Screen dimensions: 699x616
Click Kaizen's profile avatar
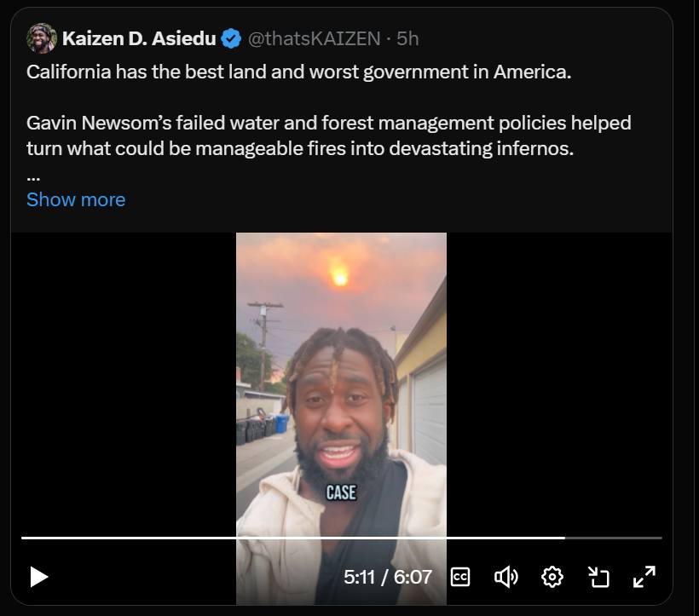42,38
